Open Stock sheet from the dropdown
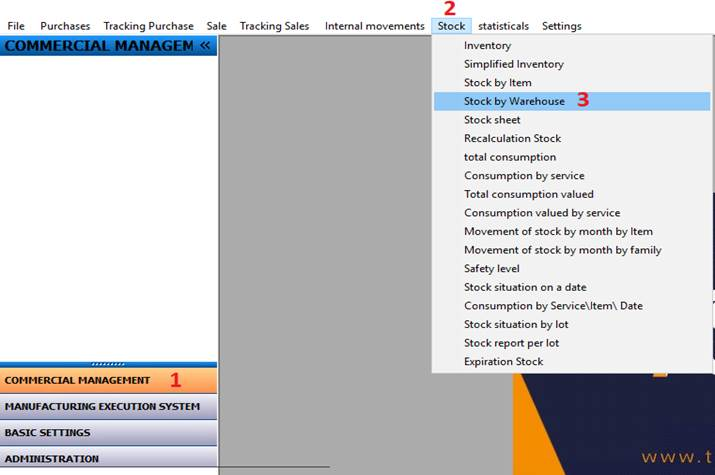 click(x=492, y=120)
